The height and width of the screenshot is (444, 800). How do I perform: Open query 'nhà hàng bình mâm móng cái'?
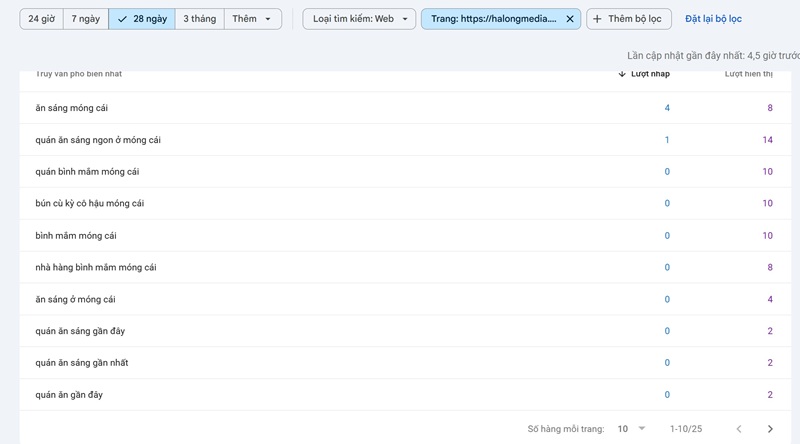pyautogui.click(x=96, y=268)
